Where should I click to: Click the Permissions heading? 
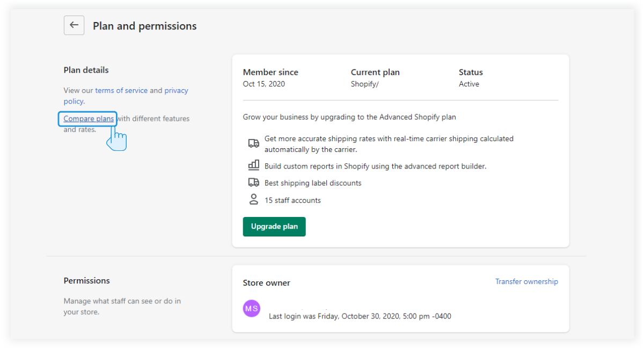coord(86,280)
